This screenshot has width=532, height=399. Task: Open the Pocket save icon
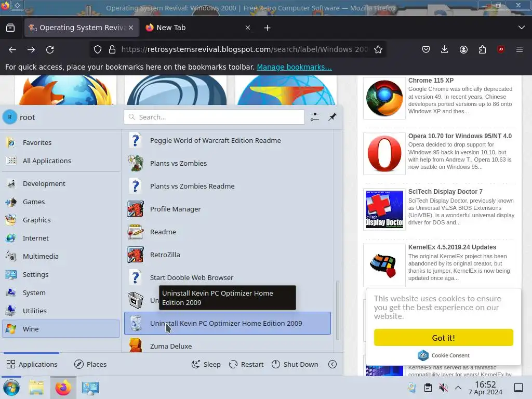pos(426,49)
